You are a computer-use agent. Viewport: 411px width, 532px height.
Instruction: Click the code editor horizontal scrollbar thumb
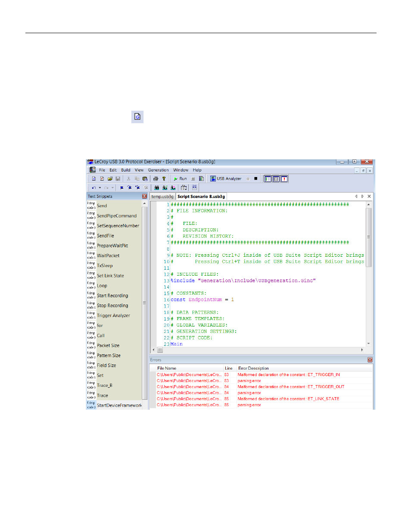click(x=160, y=350)
